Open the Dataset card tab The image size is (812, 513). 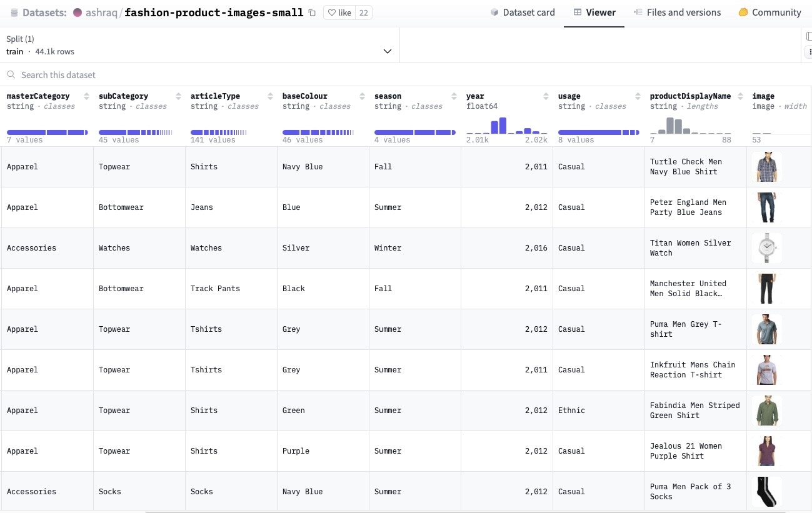tap(523, 12)
